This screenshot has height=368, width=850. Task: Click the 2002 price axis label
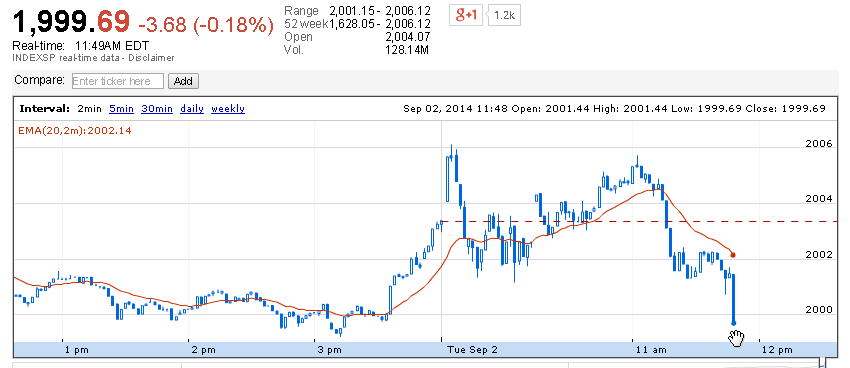(x=819, y=255)
